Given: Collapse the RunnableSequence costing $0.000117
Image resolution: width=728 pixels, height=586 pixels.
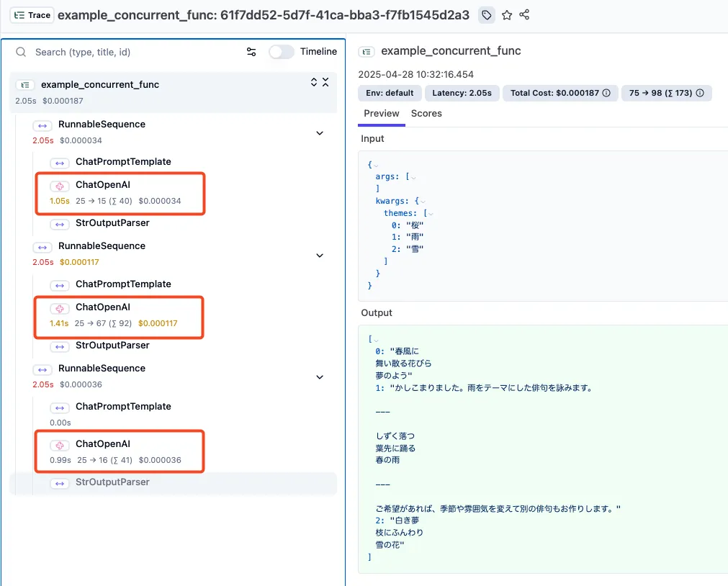Looking at the screenshot, I should (320, 256).
